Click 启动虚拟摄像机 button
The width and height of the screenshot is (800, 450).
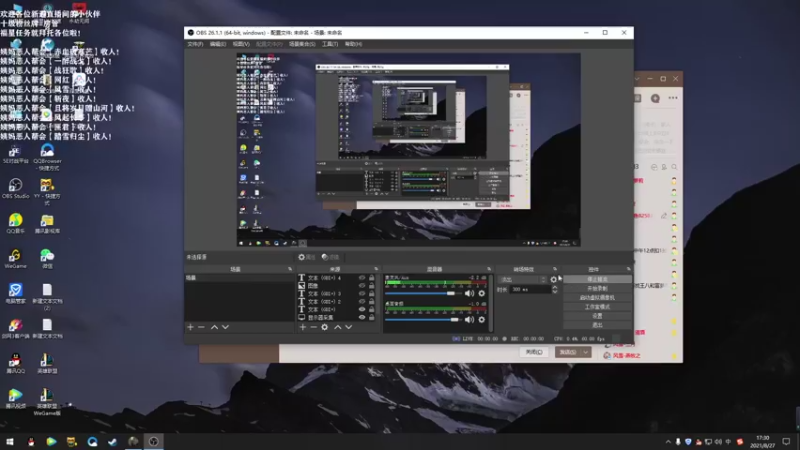coord(597,297)
